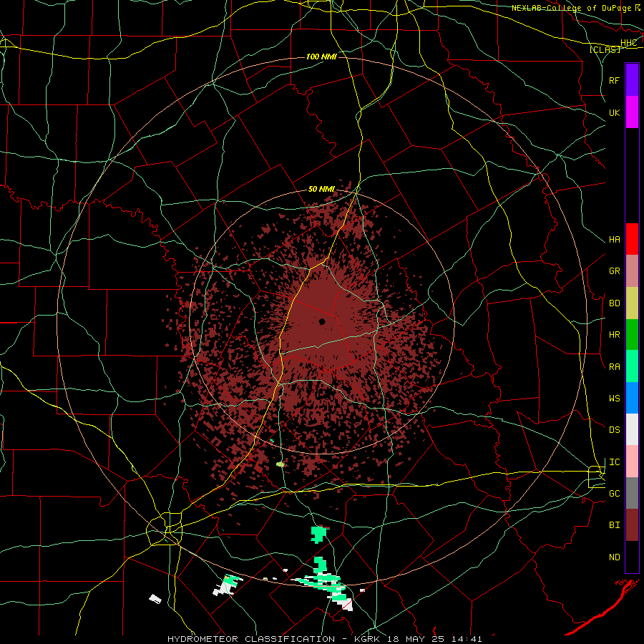
Task: Click the GC legend label
Action: pos(615,493)
